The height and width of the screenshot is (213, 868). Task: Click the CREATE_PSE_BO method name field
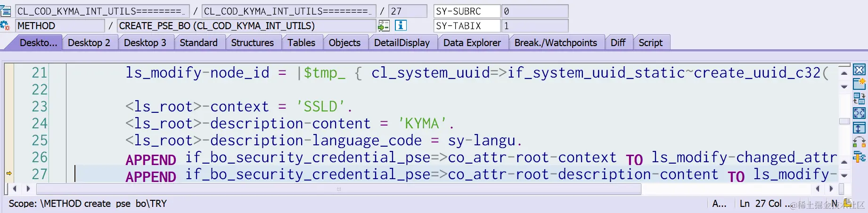246,26
